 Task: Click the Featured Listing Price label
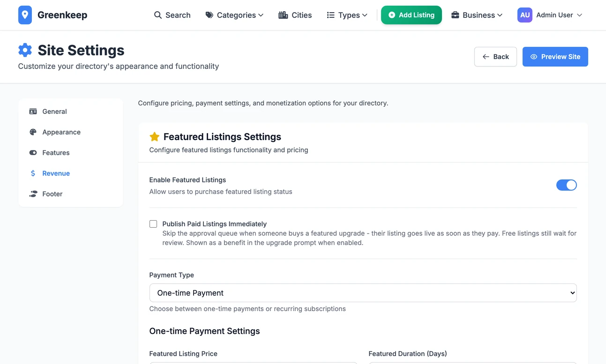pos(183,354)
